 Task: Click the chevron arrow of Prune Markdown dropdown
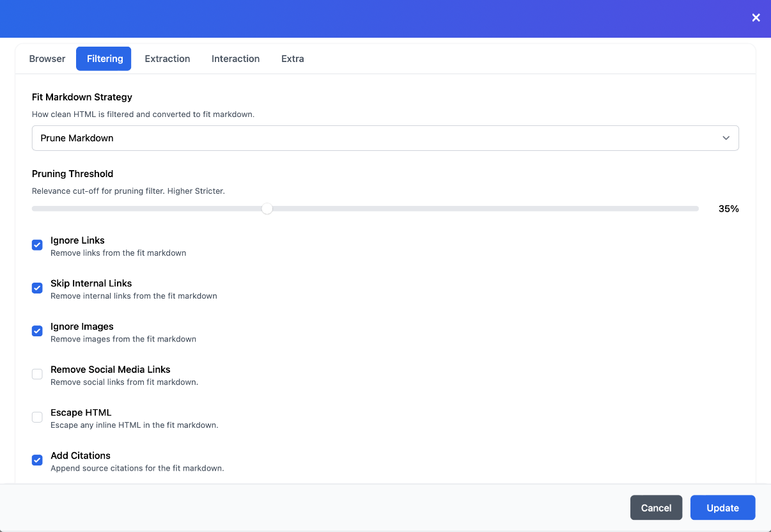[726, 138]
